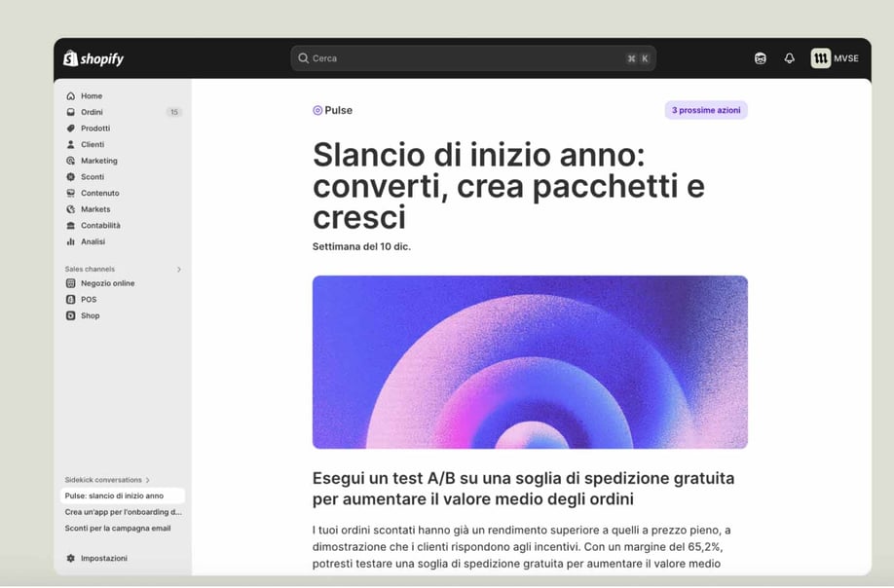Image resolution: width=894 pixels, height=588 pixels.
Task: Click the POS channel icon
Action: coord(71,300)
